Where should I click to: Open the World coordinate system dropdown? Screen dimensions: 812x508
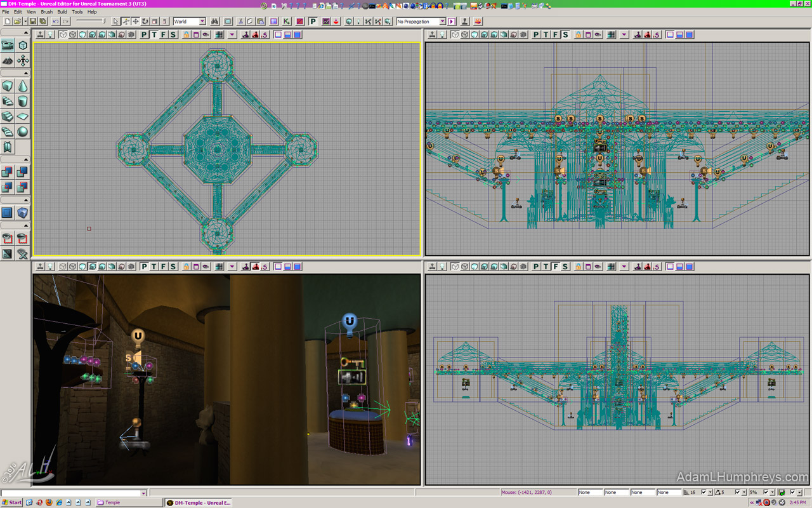202,22
